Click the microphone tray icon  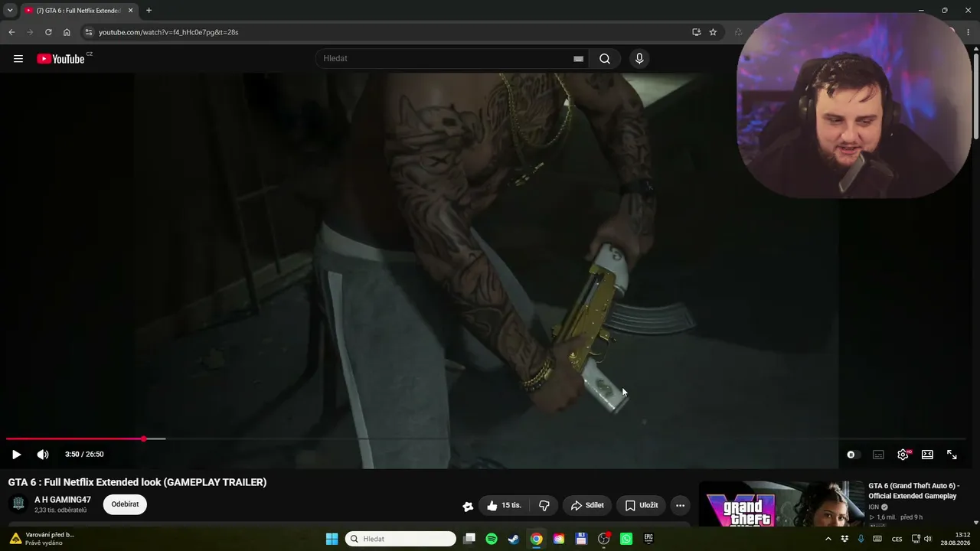click(x=861, y=539)
